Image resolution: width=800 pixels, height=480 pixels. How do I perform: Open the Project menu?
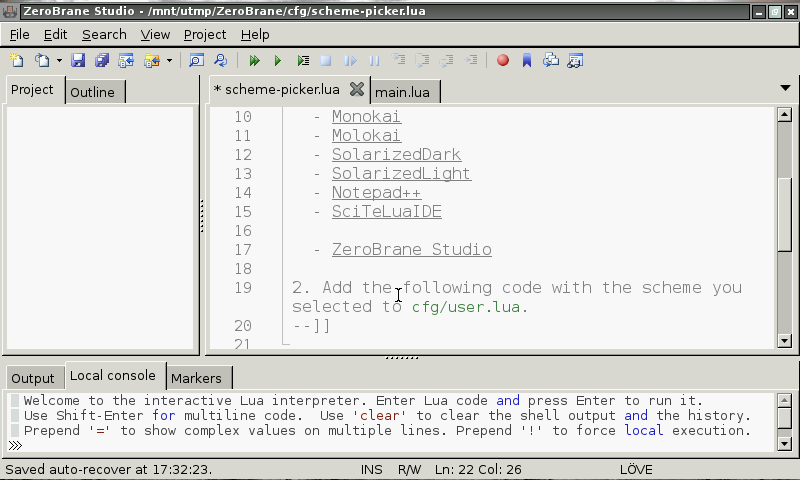(205, 35)
